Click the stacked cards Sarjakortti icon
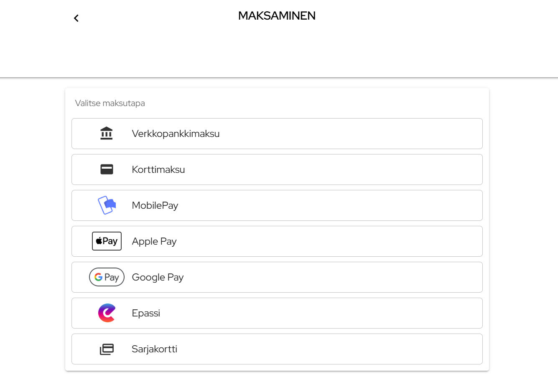Image resolution: width=558 pixels, height=392 pixels. 107,349
